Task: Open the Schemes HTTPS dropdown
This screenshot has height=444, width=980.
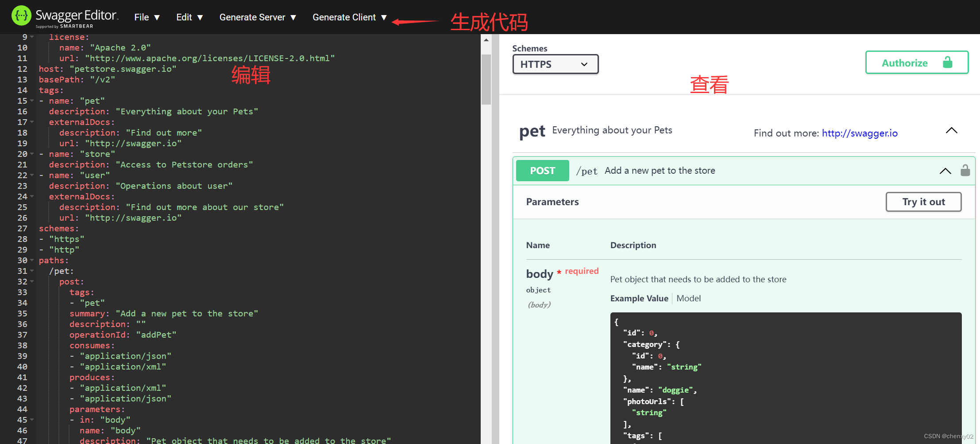Action: coord(555,64)
